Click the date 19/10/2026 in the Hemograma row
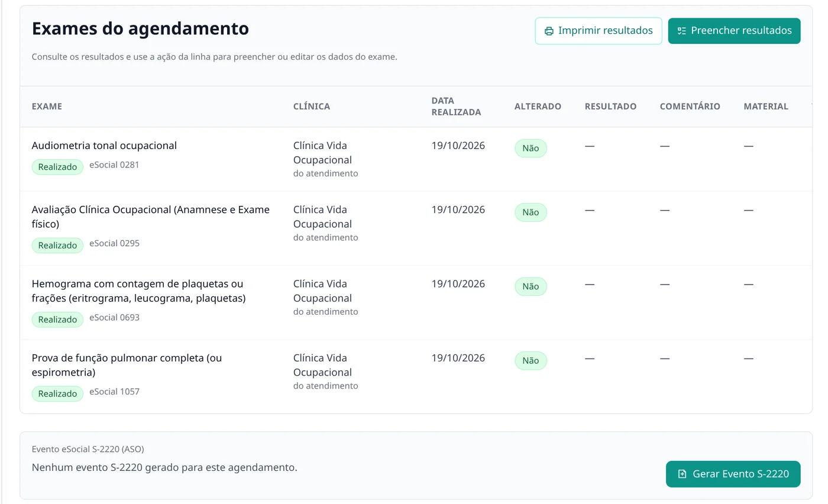The image size is (828, 504). (x=458, y=284)
